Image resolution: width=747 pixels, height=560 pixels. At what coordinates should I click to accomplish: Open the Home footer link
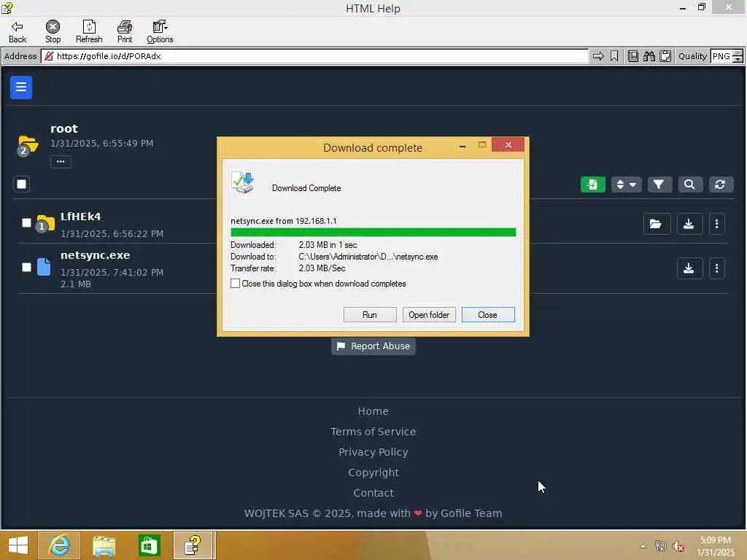pyautogui.click(x=373, y=411)
